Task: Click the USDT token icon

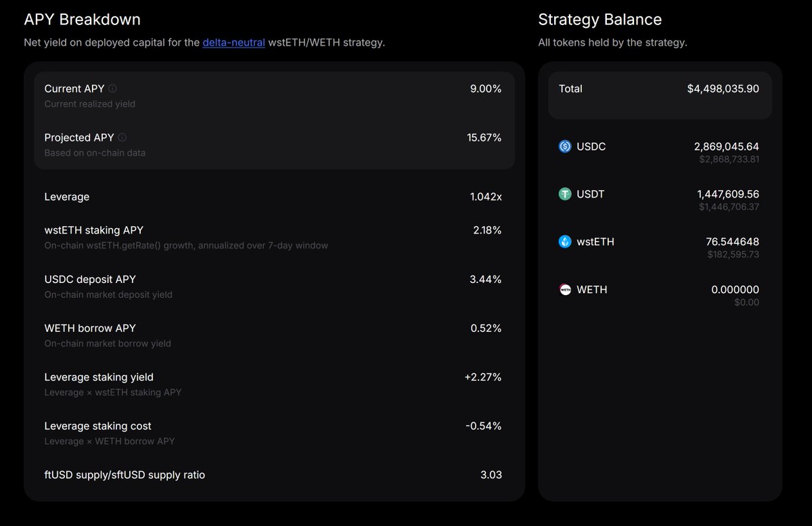Action: pyautogui.click(x=565, y=194)
